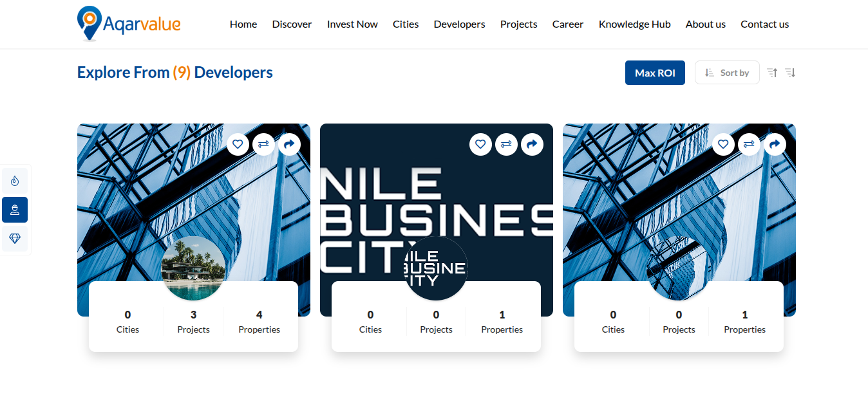868x415 pixels.
Task: Compare the Nile Business City developer
Action: pos(506,144)
